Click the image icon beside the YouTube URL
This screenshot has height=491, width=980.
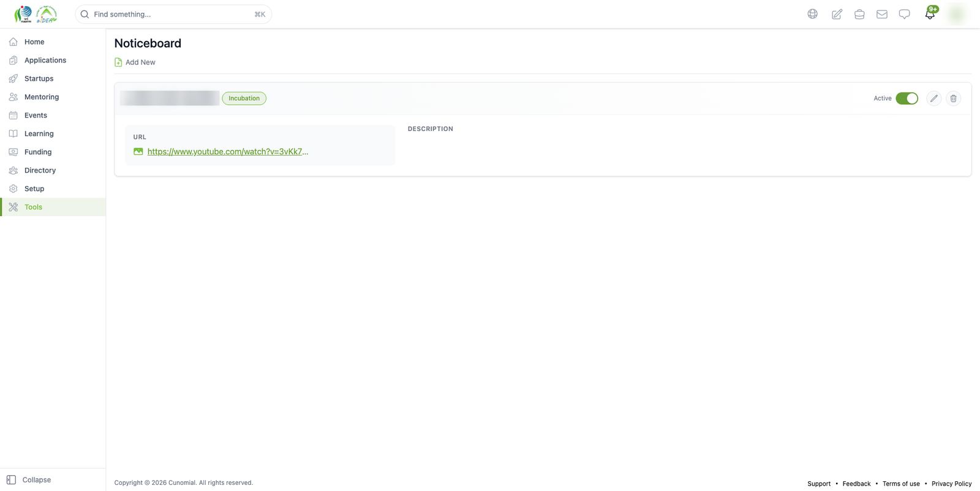(138, 151)
